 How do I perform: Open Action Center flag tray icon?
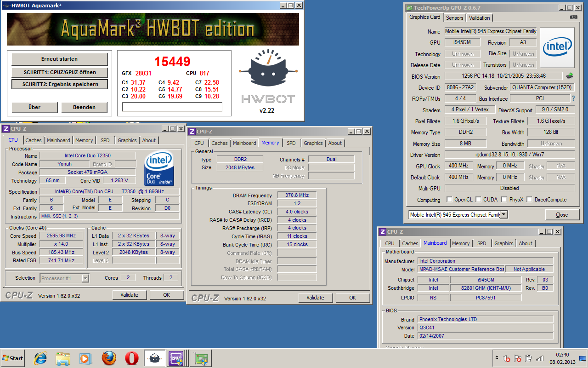click(518, 358)
